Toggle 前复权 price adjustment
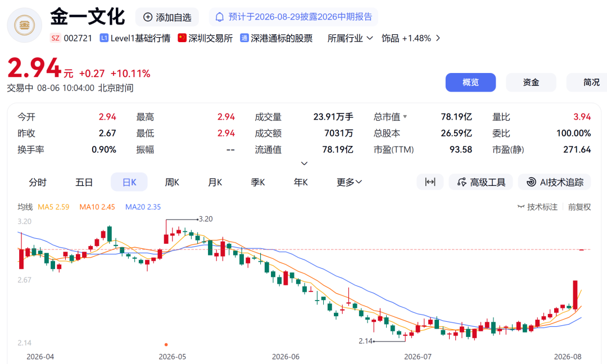The height and width of the screenshot is (364, 607). click(579, 207)
